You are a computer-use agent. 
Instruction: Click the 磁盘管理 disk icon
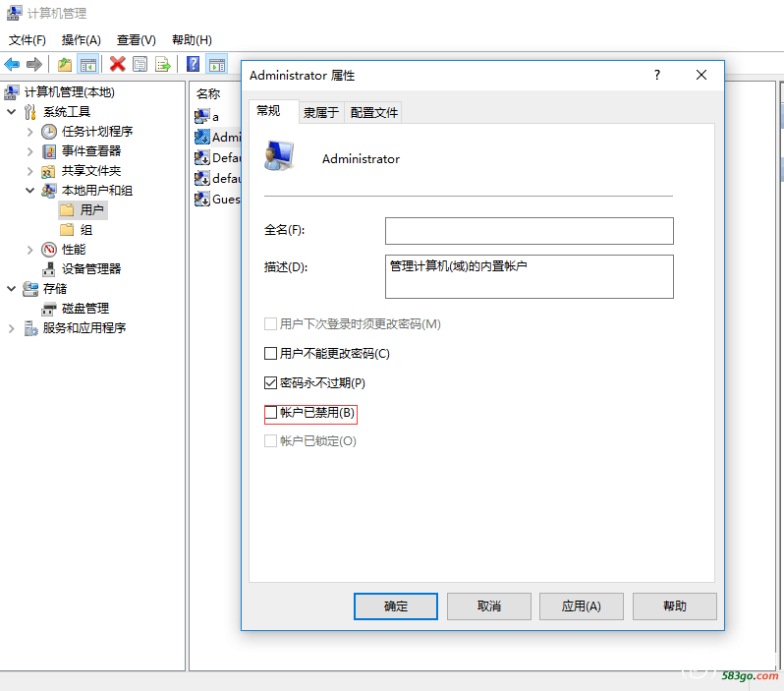point(48,309)
